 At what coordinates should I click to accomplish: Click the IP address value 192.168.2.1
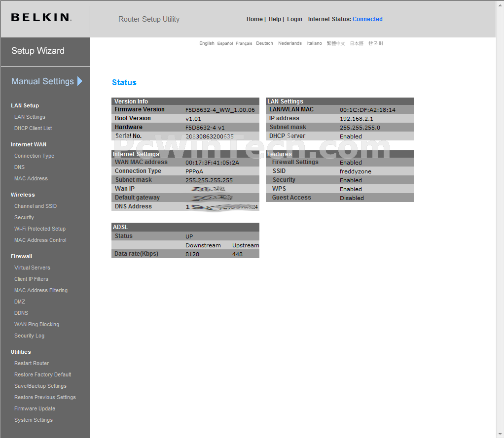coord(357,119)
